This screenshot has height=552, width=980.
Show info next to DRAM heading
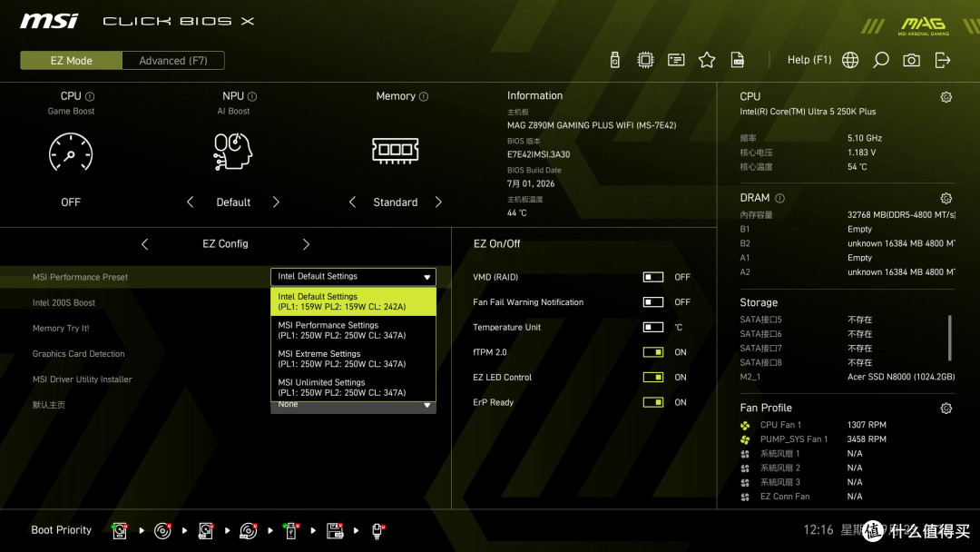(x=779, y=198)
